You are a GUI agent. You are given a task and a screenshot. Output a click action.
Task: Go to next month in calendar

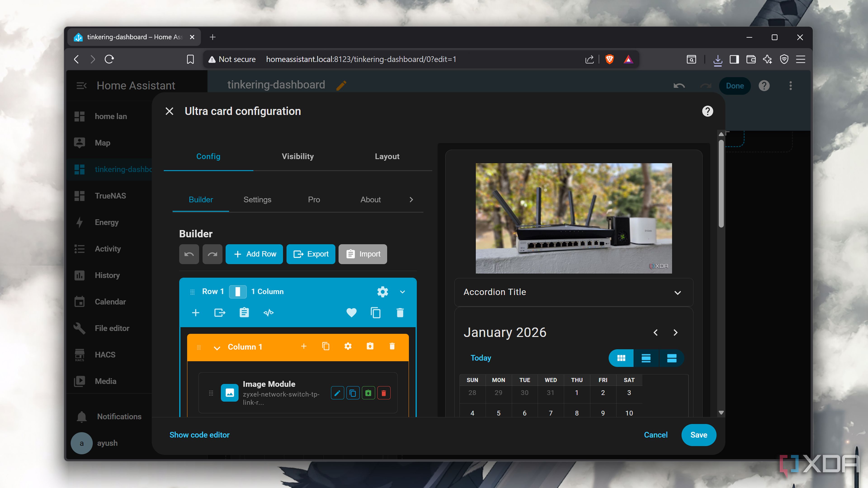675,333
